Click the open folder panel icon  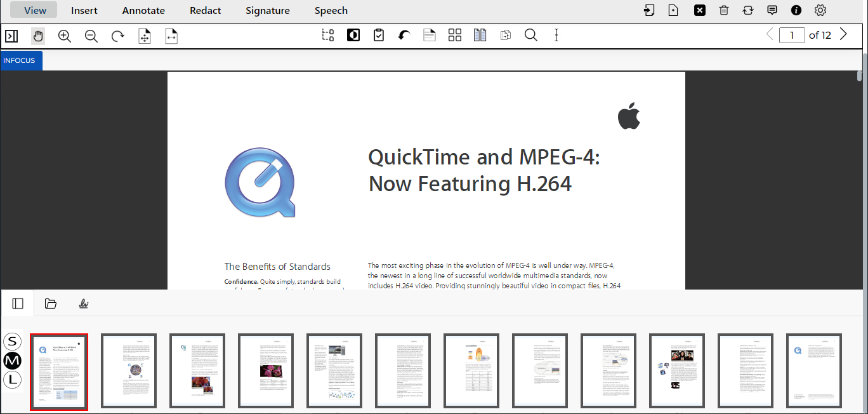click(51, 304)
